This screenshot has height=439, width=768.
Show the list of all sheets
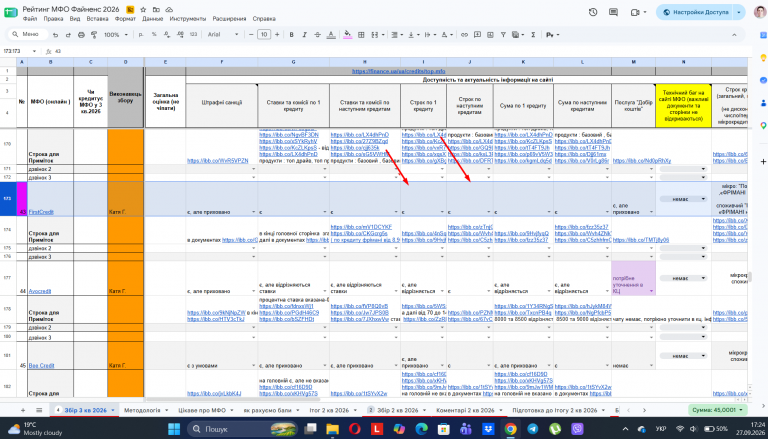click(39, 410)
